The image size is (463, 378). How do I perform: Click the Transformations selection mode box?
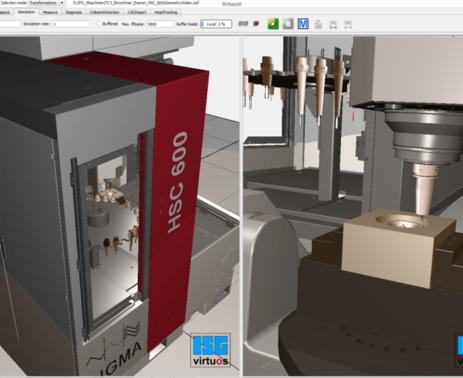click(x=43, y=3)
